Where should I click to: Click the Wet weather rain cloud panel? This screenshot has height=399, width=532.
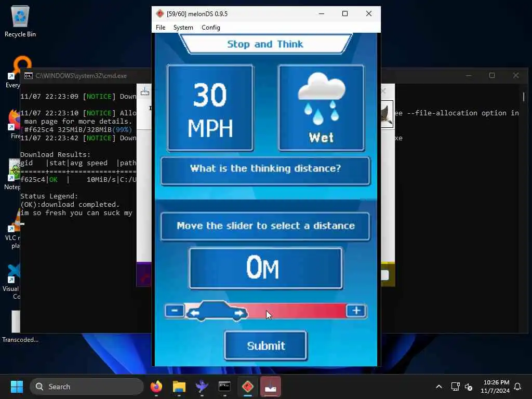321,108
